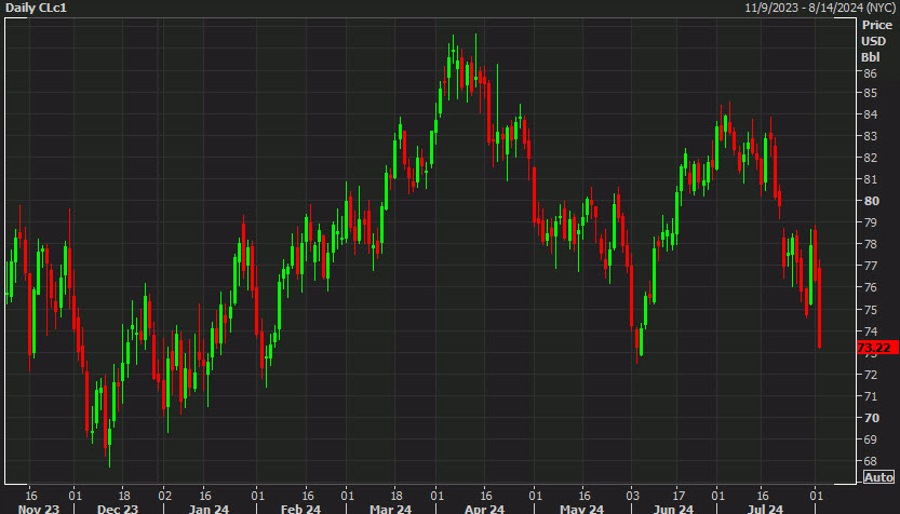Click the Nov 23 month label
The height and width of the screenshot is (514, 900).
(38, 509)
